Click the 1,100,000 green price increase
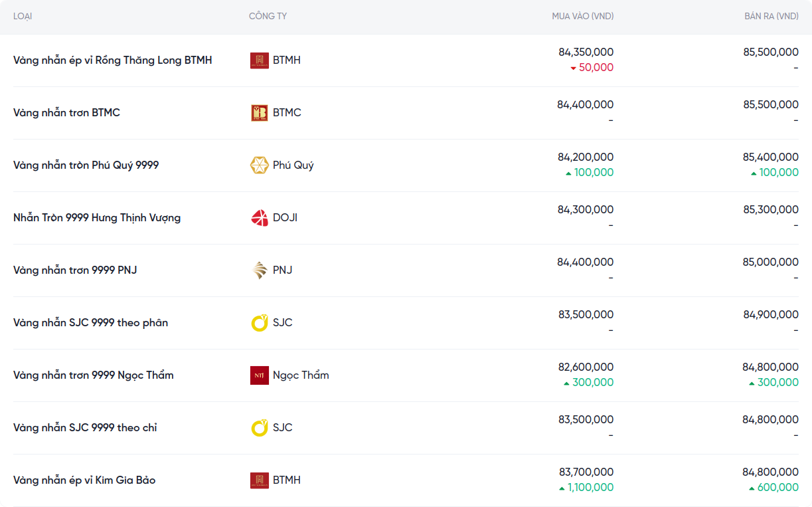This screenshot has width=812, height=507. tap(586, 488)
